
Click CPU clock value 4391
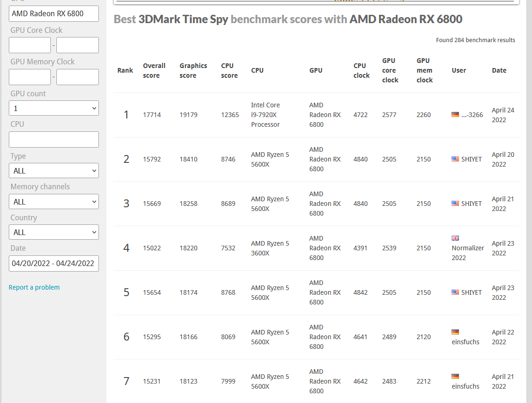point(361,248)
